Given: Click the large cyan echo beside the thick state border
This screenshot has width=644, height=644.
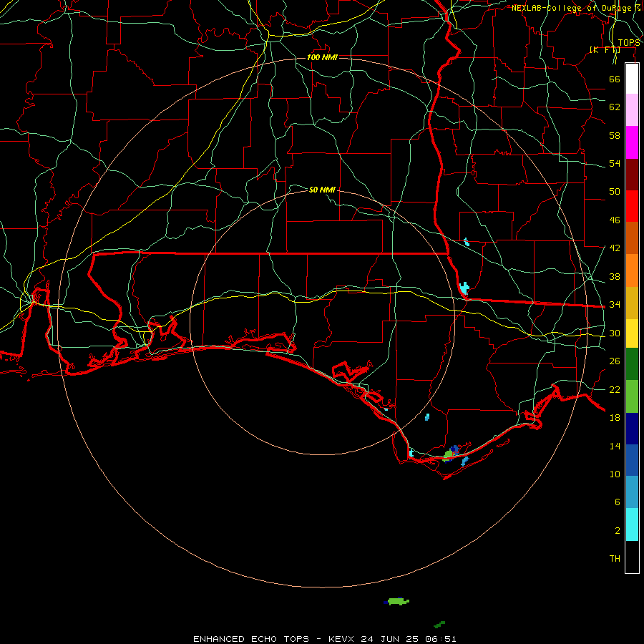Looking at the screenshot, I should pyautogui.click(x=464, y=288).
